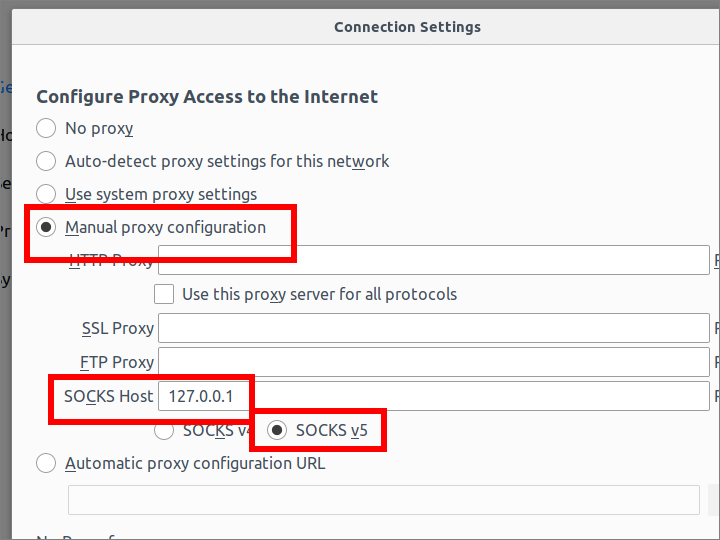This screenshot has height=540, width=720.
Task: Click the automatic proxy configuration URL text box
Action: (x=383, y=499)
